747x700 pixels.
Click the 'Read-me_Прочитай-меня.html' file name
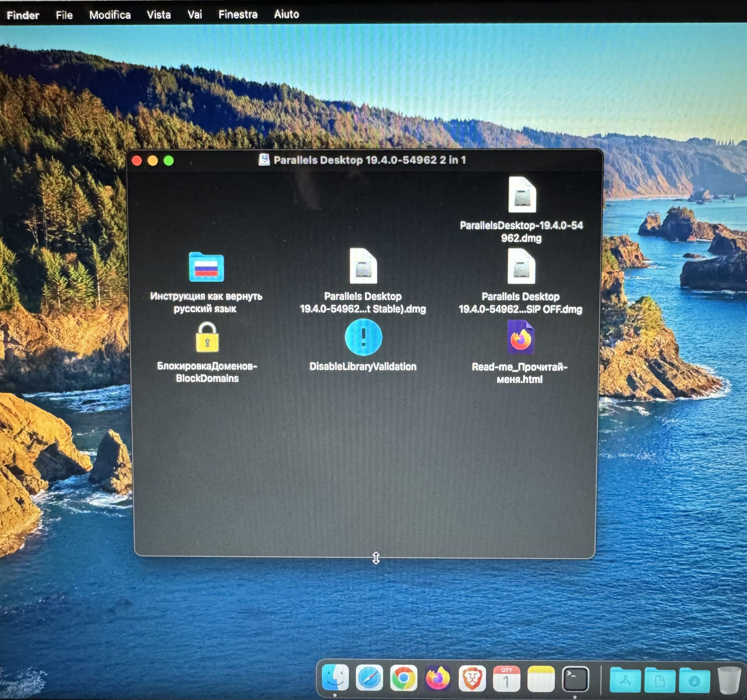(x=520, y=373)
